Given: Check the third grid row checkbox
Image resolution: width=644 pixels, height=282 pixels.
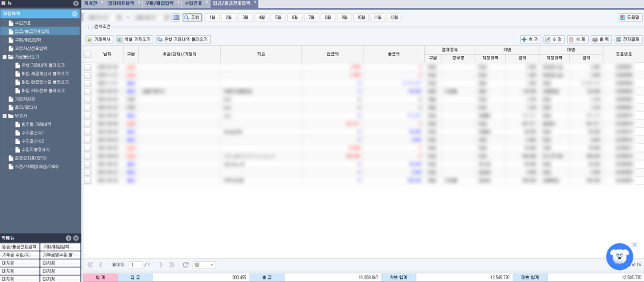Looking at the screenshot, I should [87, 83].
